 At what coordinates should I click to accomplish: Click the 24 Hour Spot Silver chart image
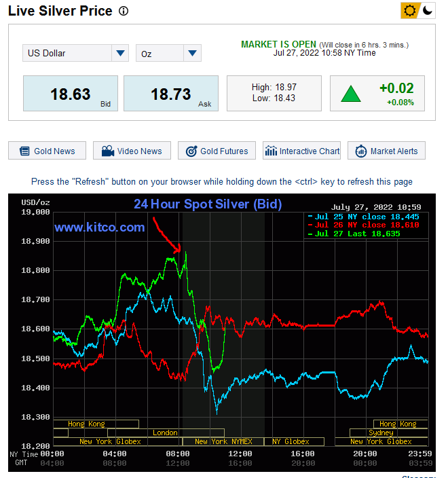[x=222, y=333]
